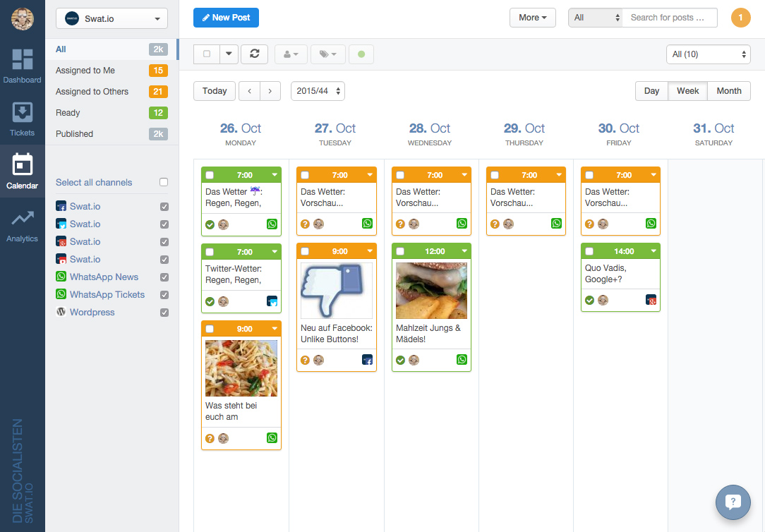Open Analytics from the sidebar
Viewport: 765px width, 532px height.
coord(23,220)
